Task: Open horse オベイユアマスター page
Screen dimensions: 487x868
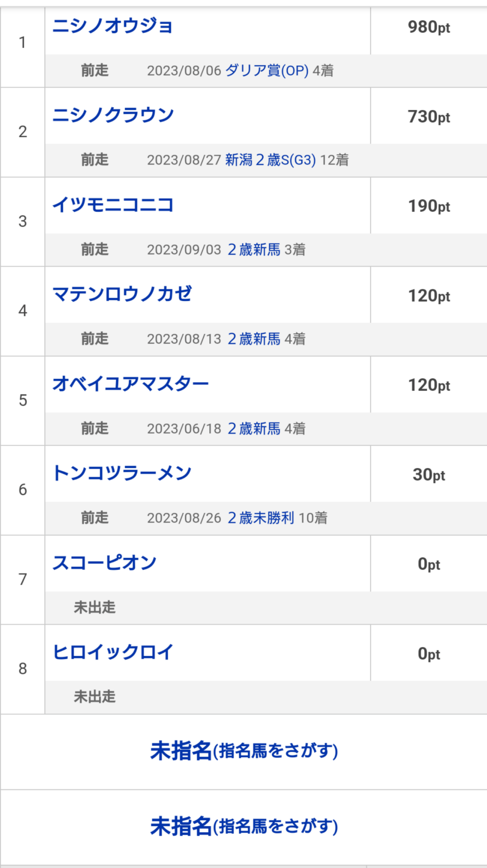Action: click(131, 384)
